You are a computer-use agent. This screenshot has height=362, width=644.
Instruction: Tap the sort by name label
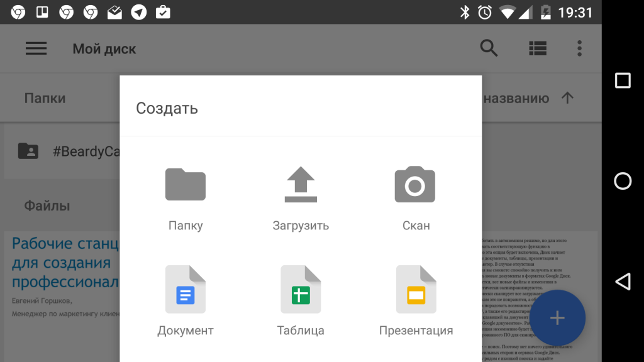(x=516, y=98)
